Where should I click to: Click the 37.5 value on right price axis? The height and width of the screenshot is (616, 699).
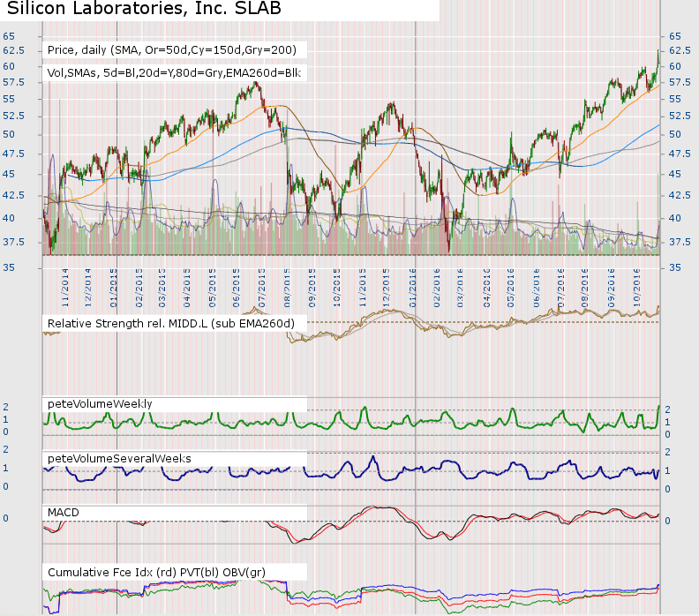[680, 242]
